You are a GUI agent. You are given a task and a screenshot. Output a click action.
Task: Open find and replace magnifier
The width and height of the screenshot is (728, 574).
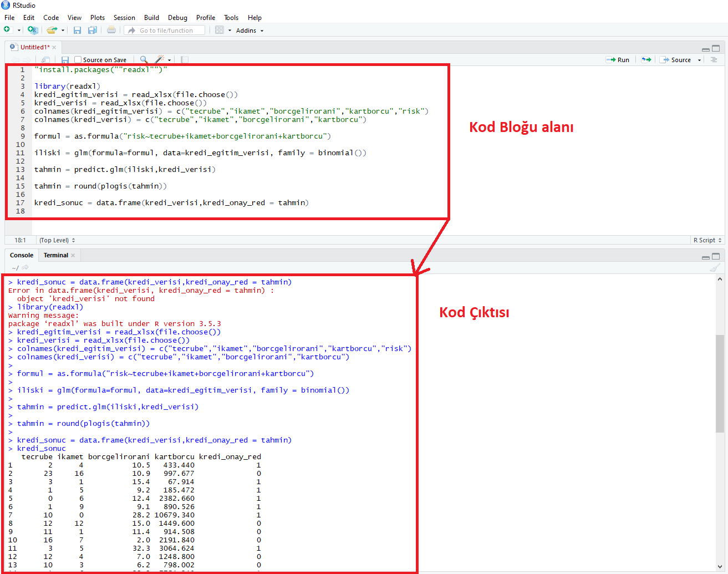tap(144, 60)
